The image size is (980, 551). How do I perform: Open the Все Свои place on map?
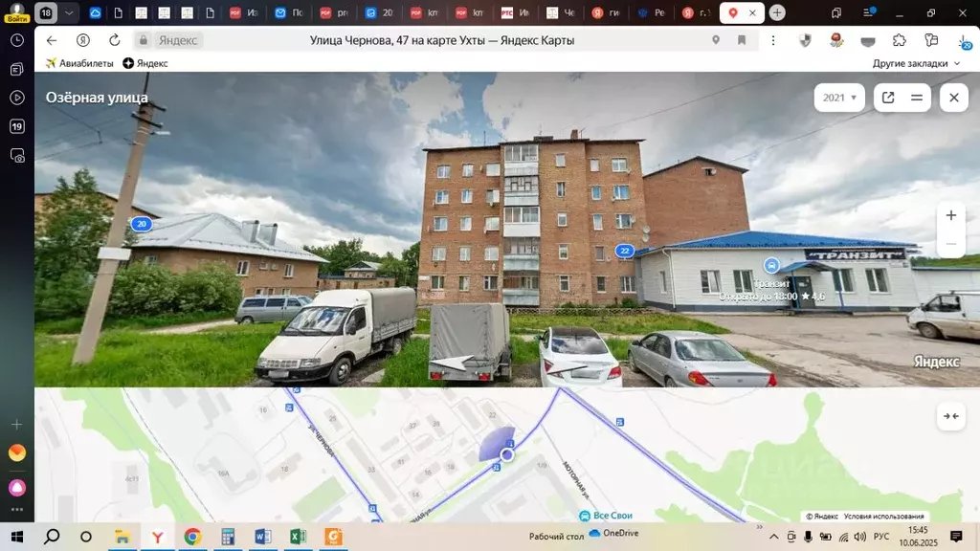pyautogui.click(x=606, y=516)
